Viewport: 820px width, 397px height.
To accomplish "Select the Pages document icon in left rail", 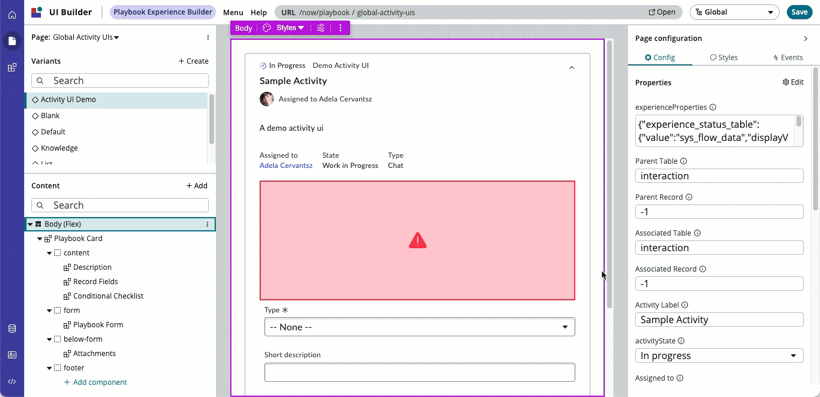I will [12, 41].
